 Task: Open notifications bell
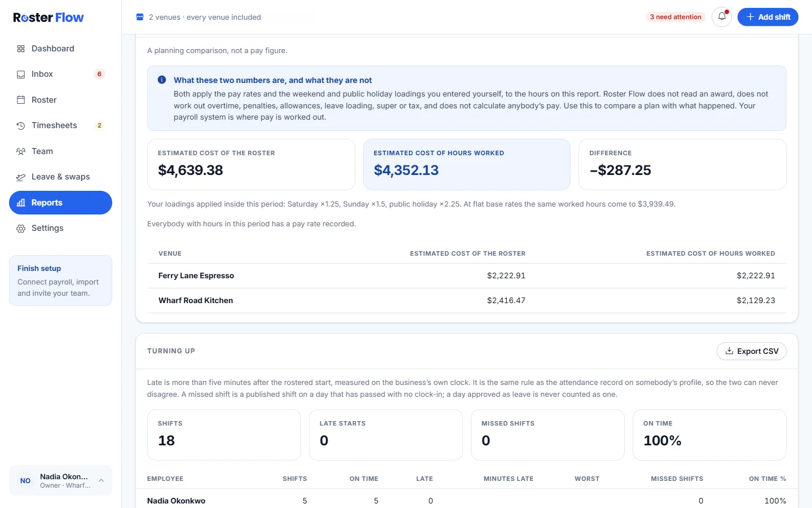(x=722, y=17)
